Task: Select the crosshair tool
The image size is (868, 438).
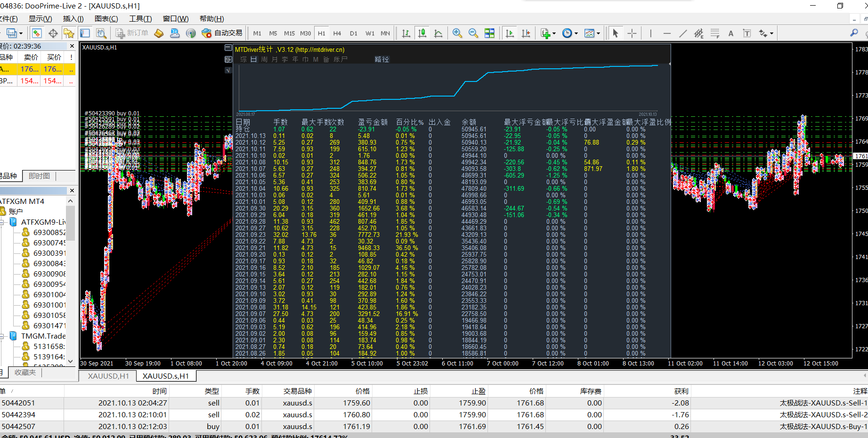Action: tap(632, 33)
